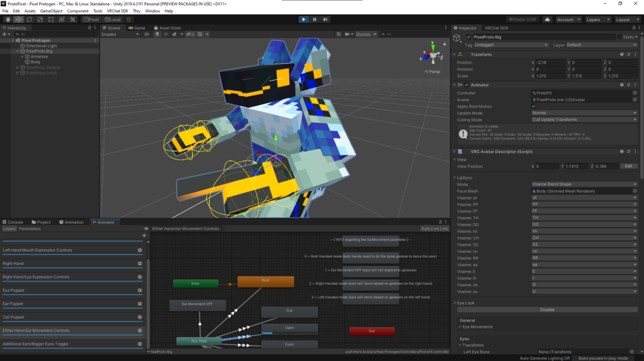Open the Gizmos dropdown
Viewport: 644px width, 361px height.
366,35
